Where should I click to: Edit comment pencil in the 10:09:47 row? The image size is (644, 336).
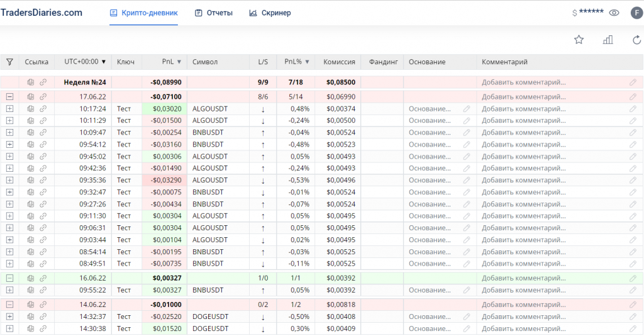[x=633, y=132]
